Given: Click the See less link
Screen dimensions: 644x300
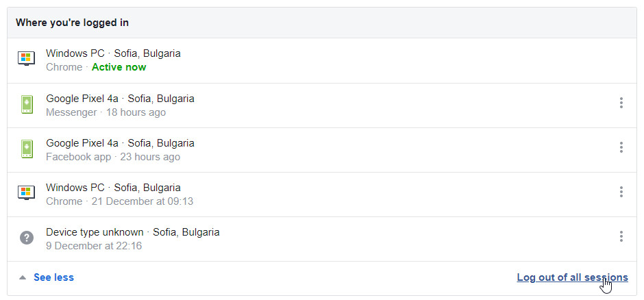Looking at the screenshot, I should (54, 277).
